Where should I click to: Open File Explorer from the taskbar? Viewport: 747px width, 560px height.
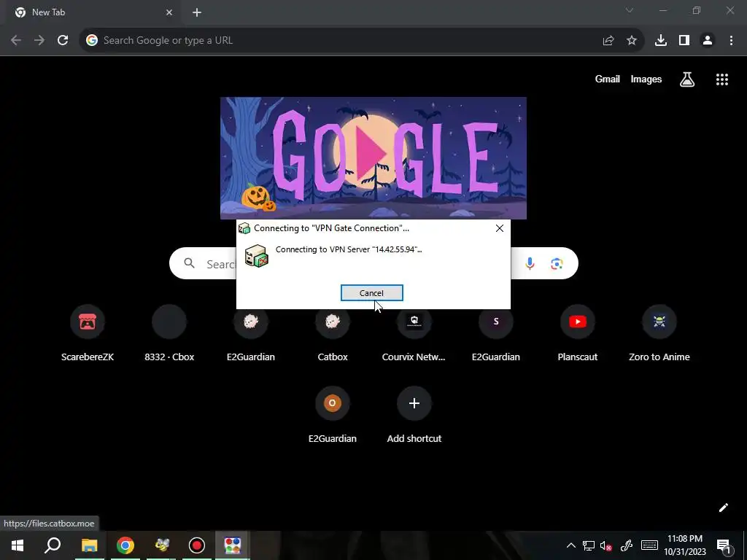[x=89, y=545]
